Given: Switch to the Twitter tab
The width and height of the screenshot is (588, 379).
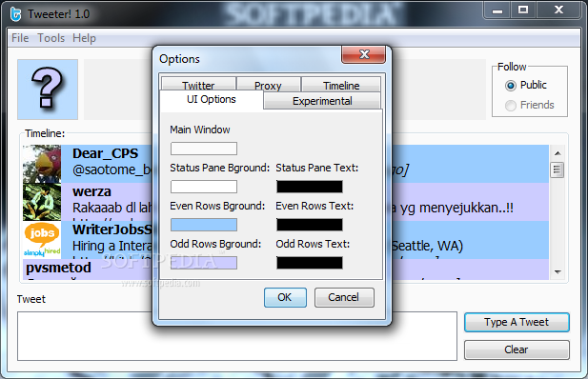Looking at the screenshot, I should [198, 85].
